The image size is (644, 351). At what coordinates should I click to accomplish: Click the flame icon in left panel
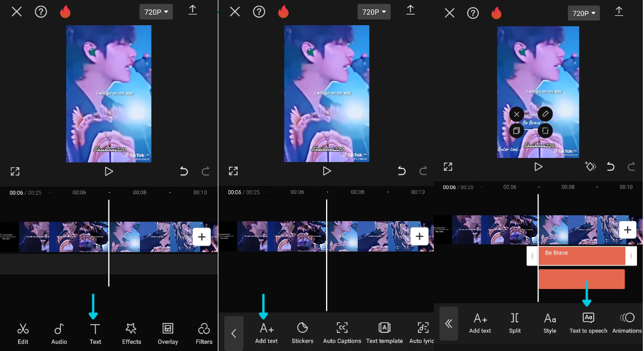[x=65, y=12]
